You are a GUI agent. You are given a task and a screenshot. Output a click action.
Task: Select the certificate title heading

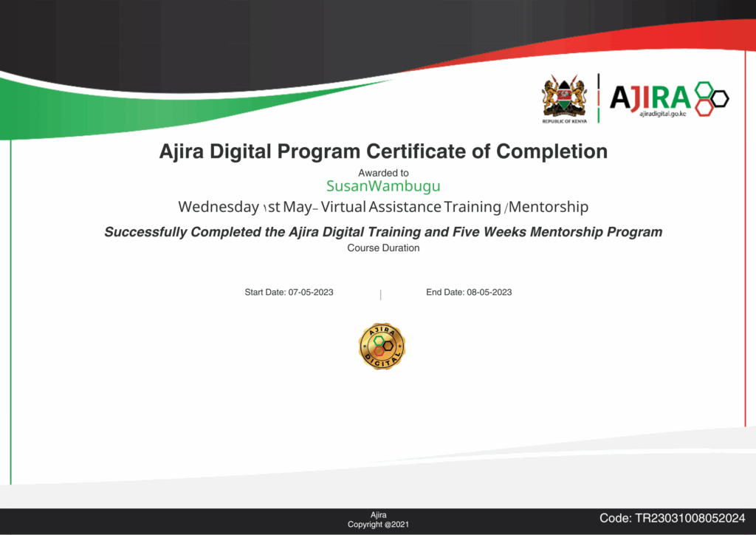tap(383, 151)
